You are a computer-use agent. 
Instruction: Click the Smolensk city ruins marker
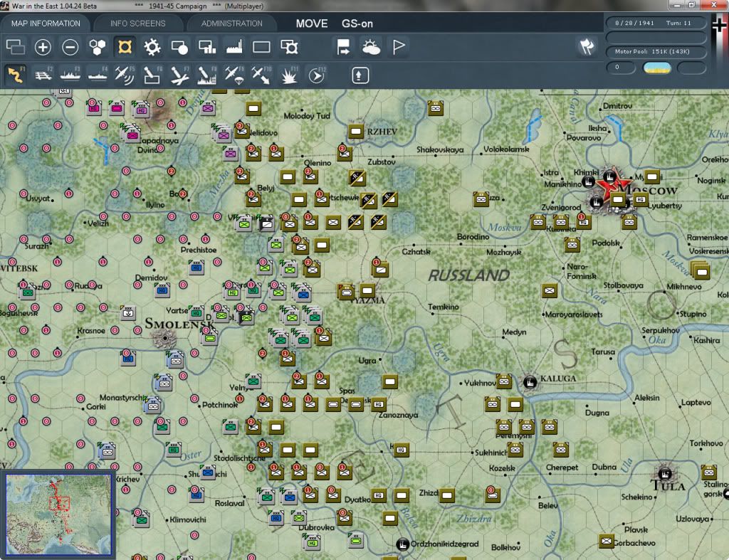click(164, 338)
